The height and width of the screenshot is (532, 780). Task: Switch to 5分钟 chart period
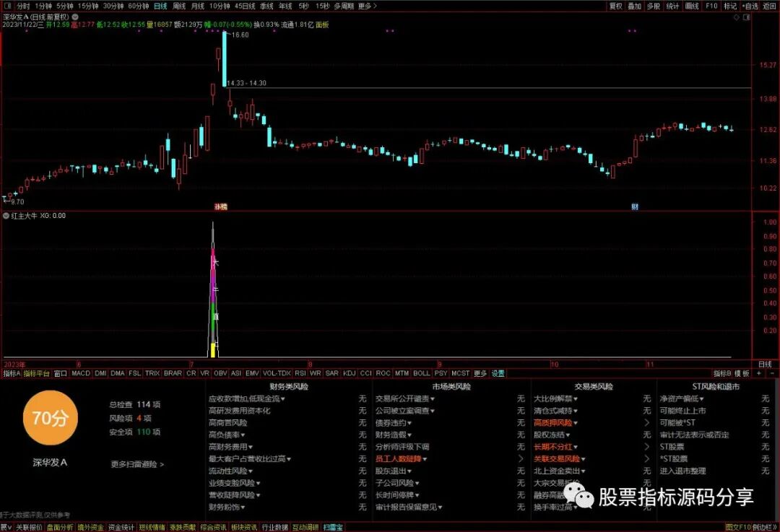pyautogui.click(x=65, y=6)
